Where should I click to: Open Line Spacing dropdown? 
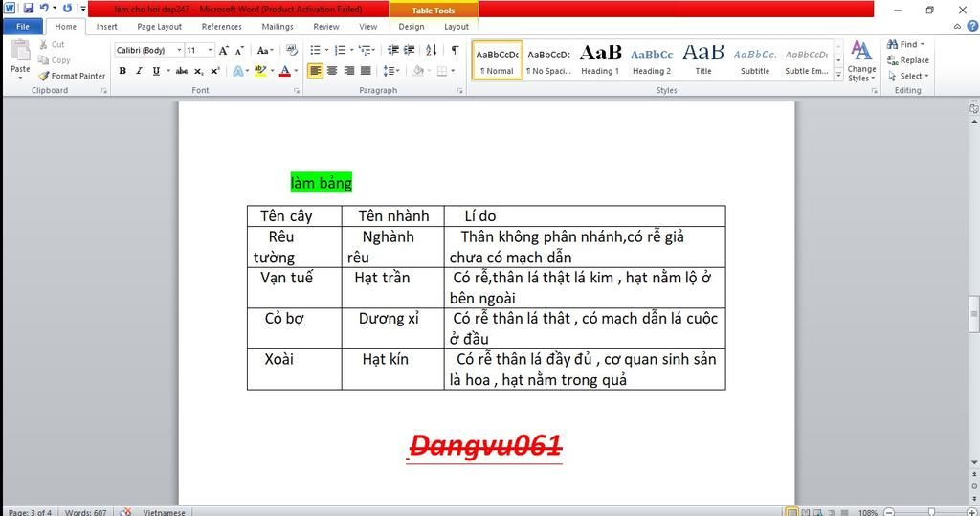[x=390, y=71]
